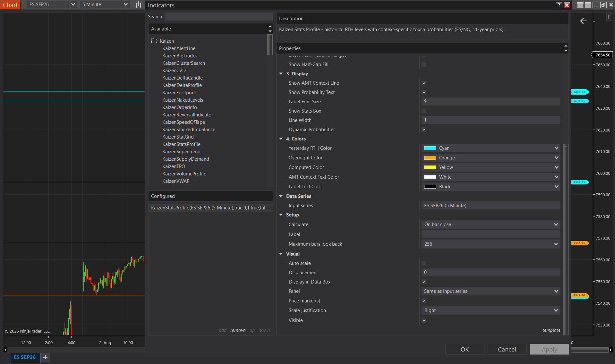This screenshot has width=615, height=364.
Task: Click the Apply button
Action: click(549, 349)
